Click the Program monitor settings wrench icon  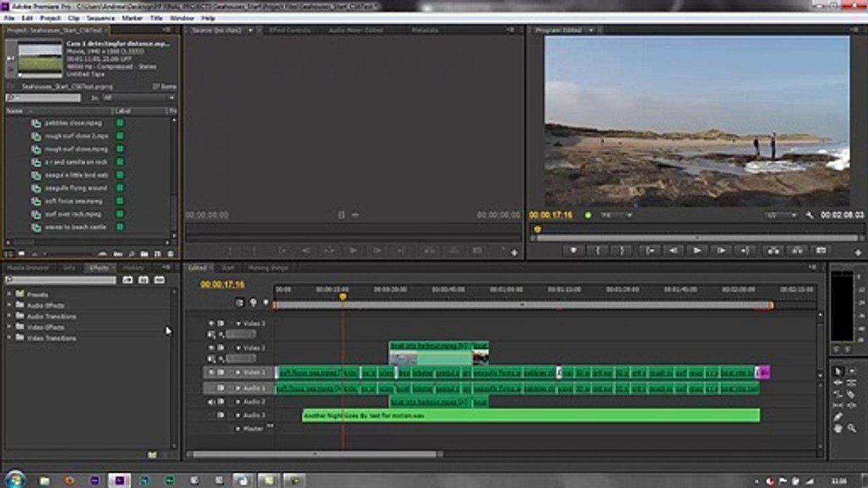coord(810,215)
